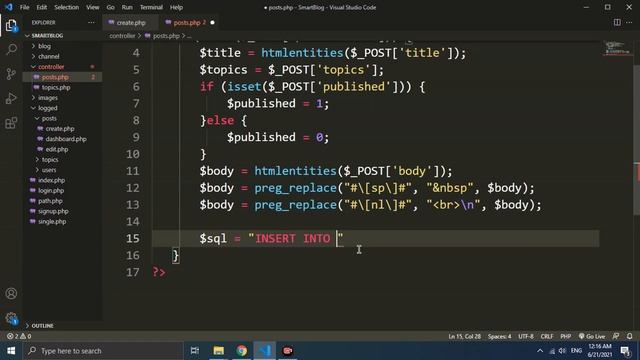640x360 pixels.
Task: Open Windows action center icon
Action: point(625,351)
